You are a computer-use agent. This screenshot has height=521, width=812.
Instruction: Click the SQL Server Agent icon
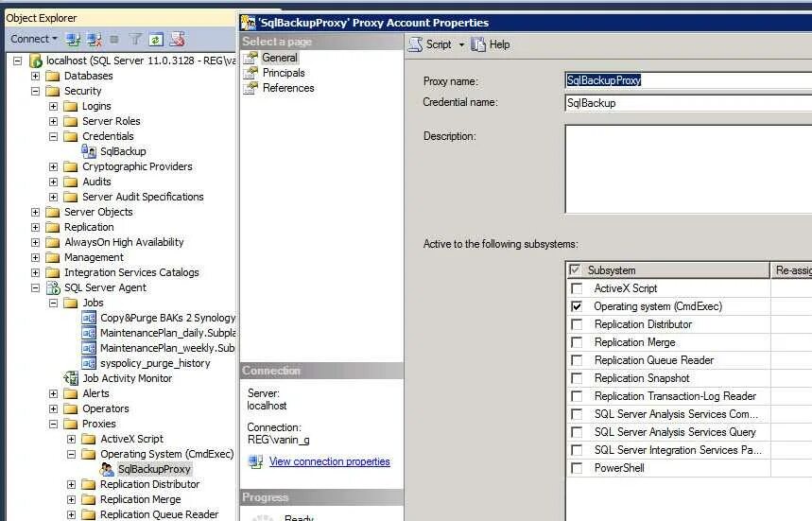53,287
